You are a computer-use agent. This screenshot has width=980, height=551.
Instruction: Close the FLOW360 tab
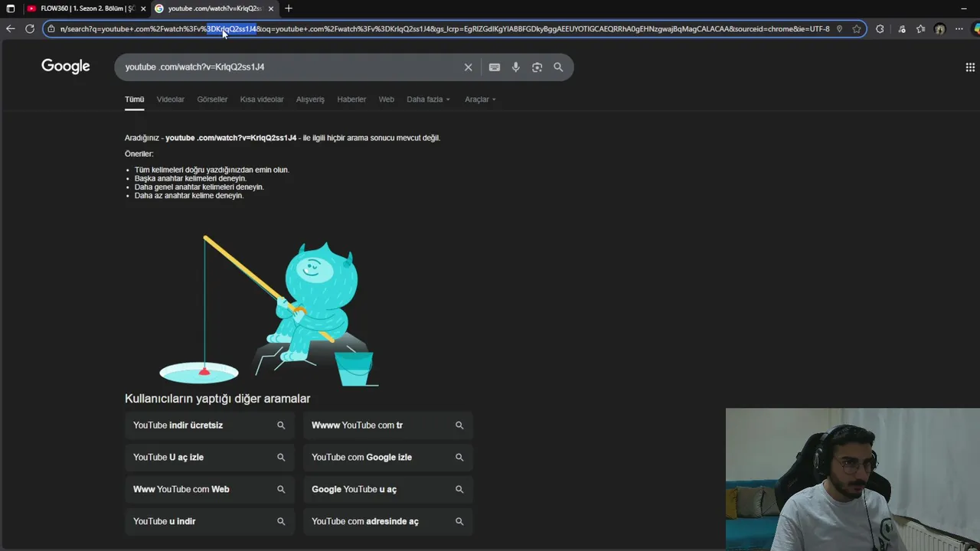point(143,8)
